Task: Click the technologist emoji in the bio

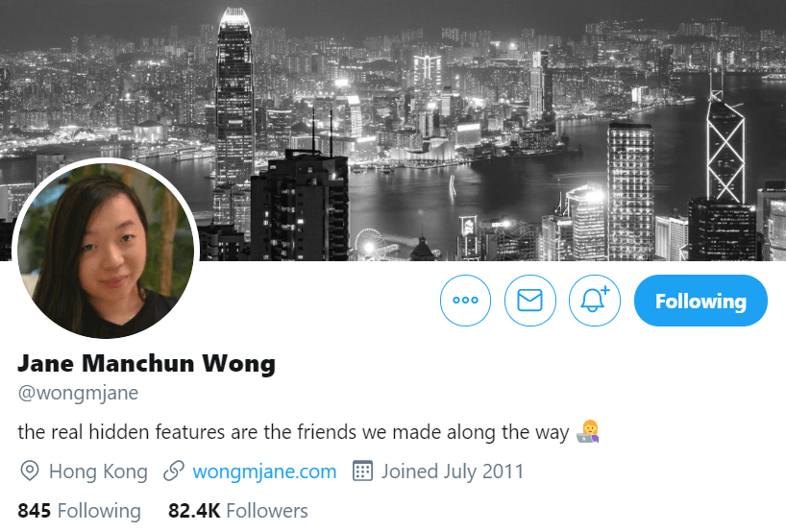Action: [x=587, y=431]
